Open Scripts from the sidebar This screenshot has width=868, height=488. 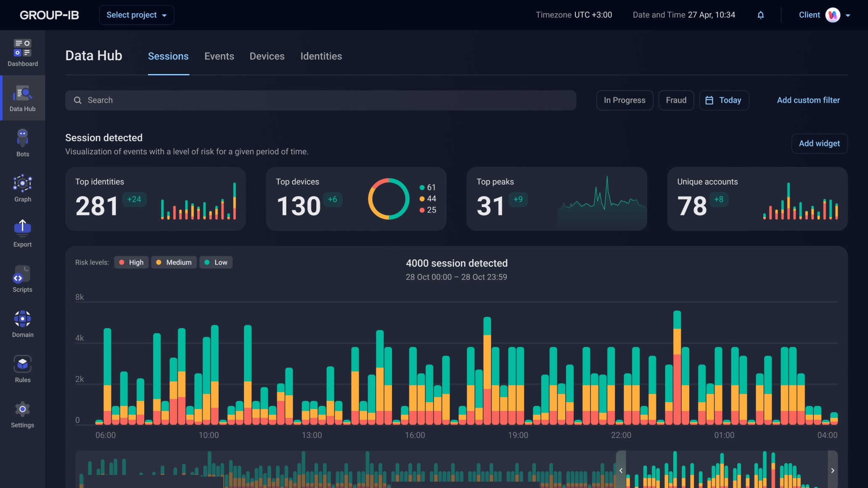(22, 278)
